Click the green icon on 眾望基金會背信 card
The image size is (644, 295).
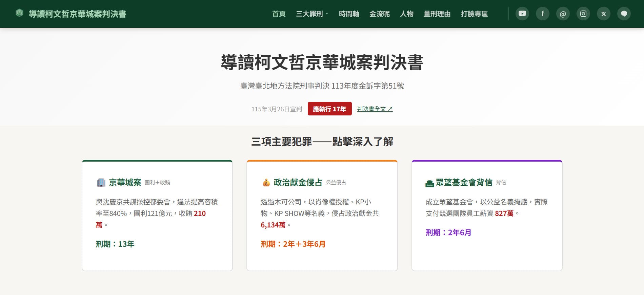429,183
